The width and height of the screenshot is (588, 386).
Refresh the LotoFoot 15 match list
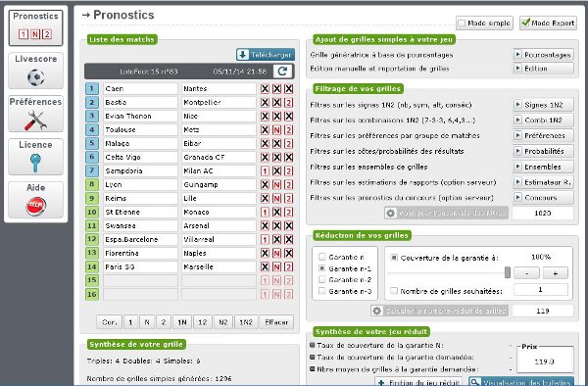pyautogui.click(x=282, y=72)
